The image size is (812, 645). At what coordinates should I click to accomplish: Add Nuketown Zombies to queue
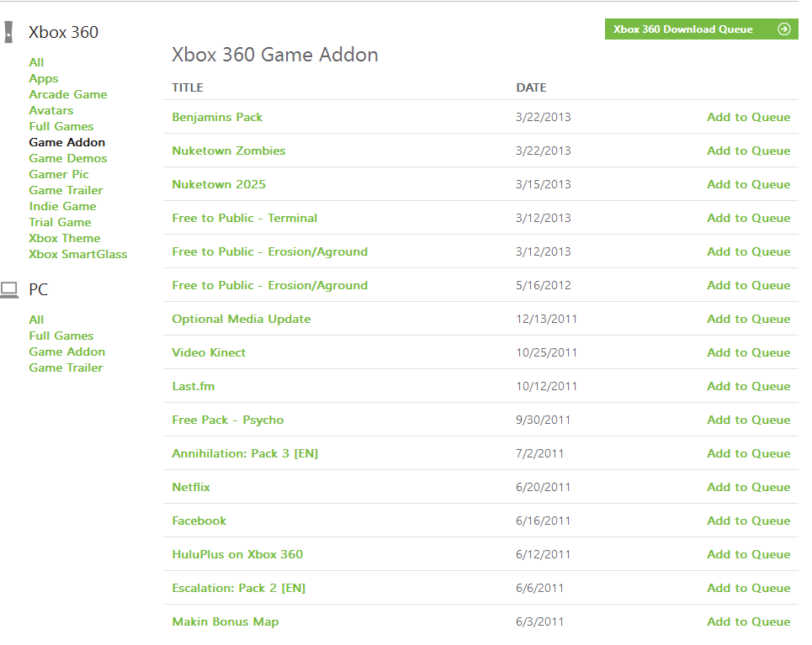[749, 151]
